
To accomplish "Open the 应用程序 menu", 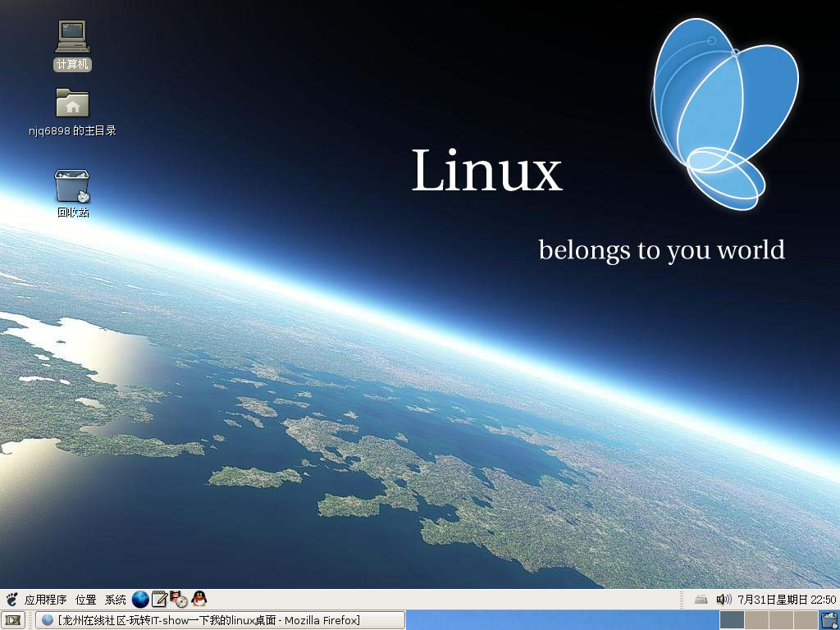I will click(x=46, y=600).
